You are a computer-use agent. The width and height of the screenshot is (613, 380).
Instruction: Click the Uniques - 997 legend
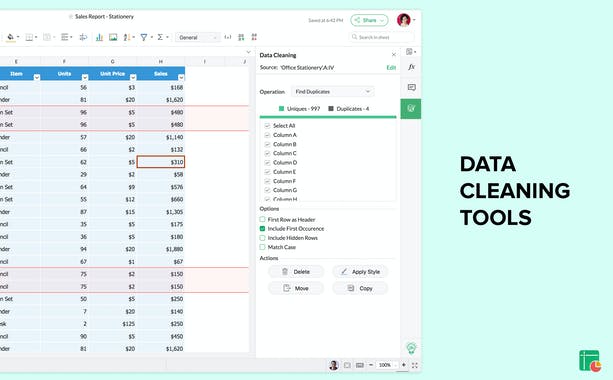[299, 109]
